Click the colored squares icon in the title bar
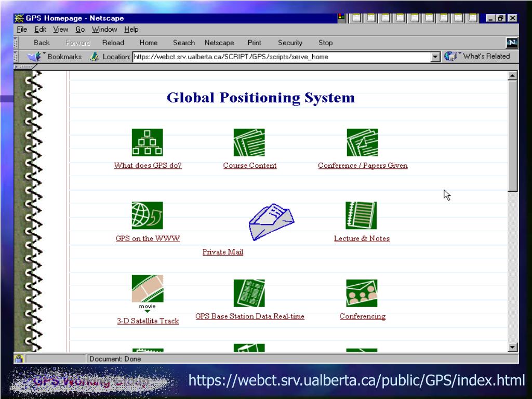This screenshot has width=532, height=399. coord(341,17)
